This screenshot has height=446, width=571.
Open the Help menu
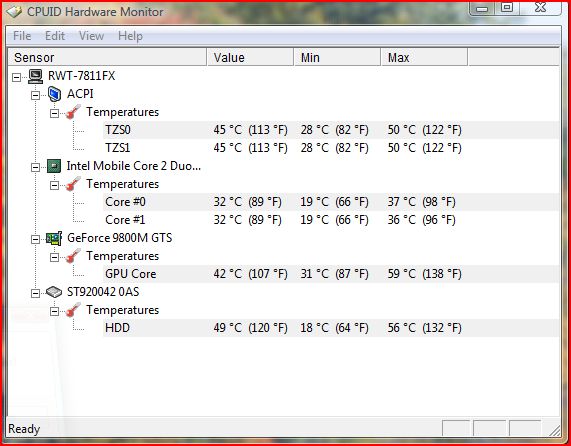pos(130,36)
